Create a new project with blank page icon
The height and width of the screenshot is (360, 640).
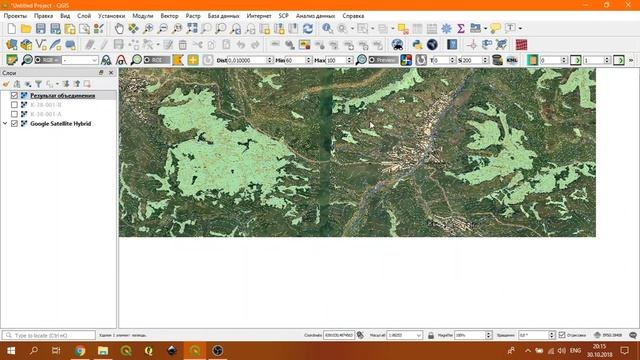pos(11,29)
